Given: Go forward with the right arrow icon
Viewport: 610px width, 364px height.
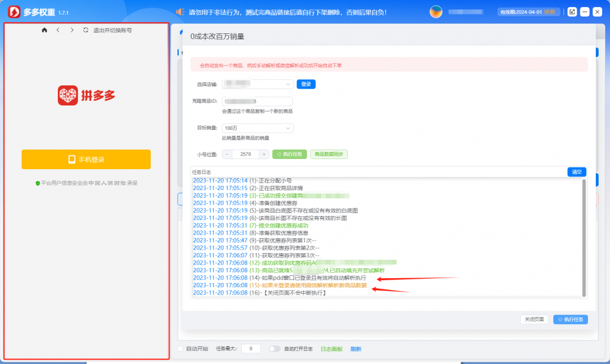Looking at the screenshot, I should pyautogui.click(x=72, y=30).
